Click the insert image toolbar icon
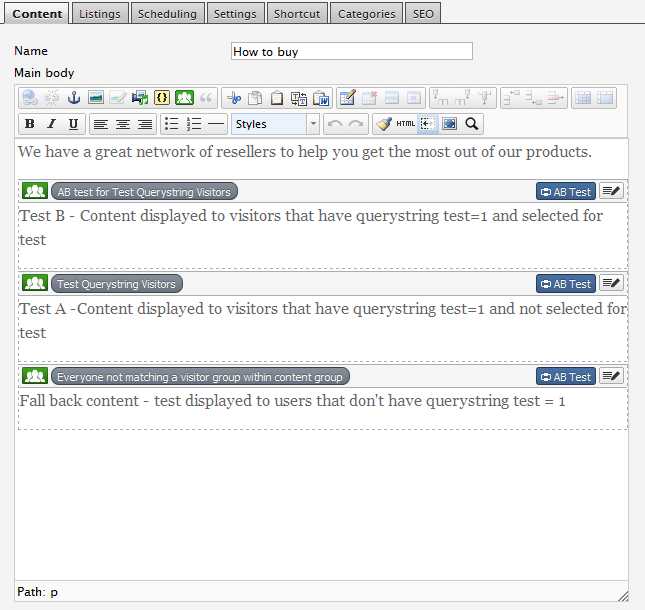Viewport: 645px width, 610px height. [x=96, y=98]
